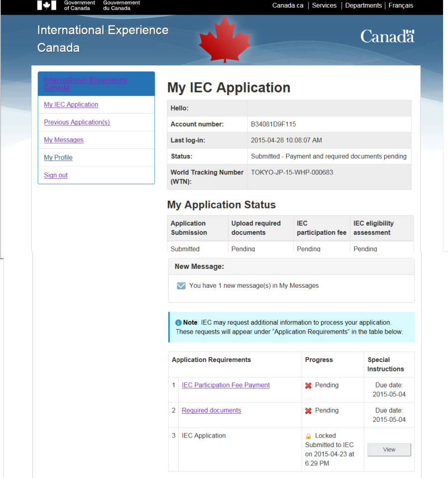Go to My Messages in the sidebar

point(64,140)
